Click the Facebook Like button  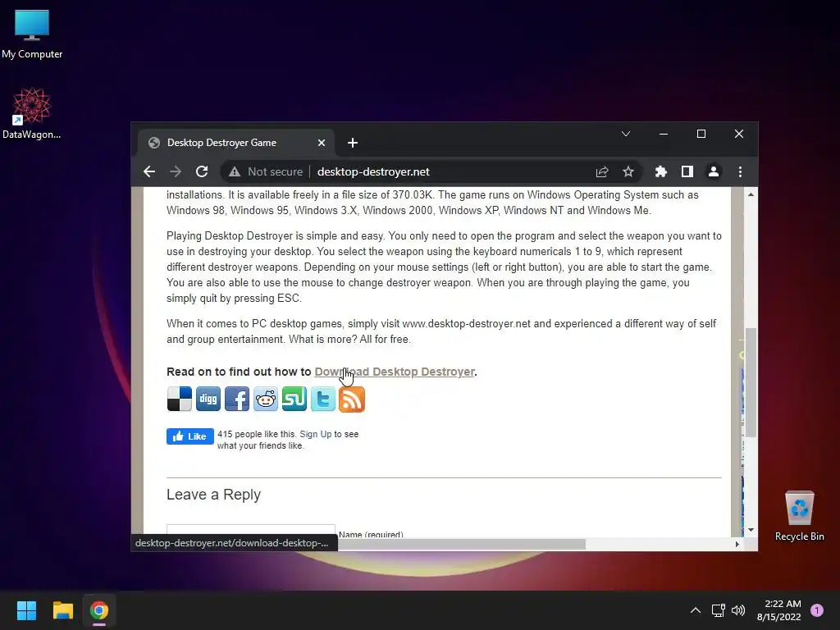(190, 436)
